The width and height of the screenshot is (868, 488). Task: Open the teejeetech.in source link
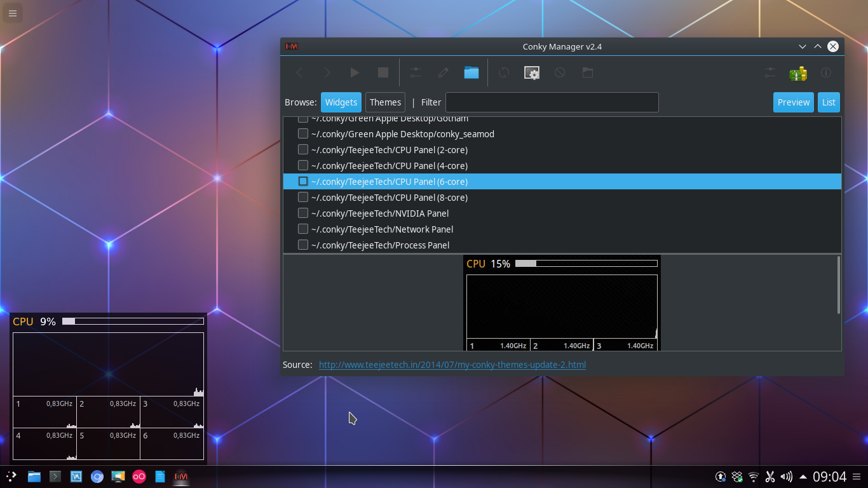pos(452,364)
